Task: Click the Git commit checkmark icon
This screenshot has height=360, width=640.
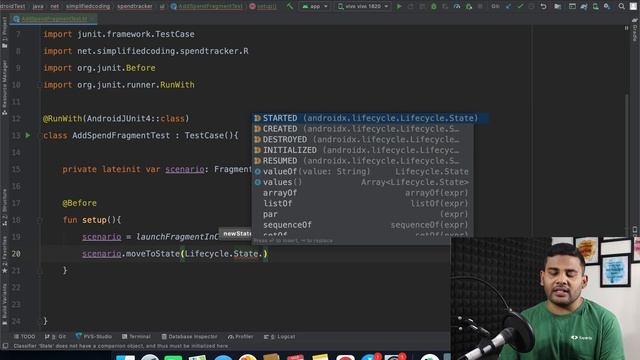Action: (520, 6)
